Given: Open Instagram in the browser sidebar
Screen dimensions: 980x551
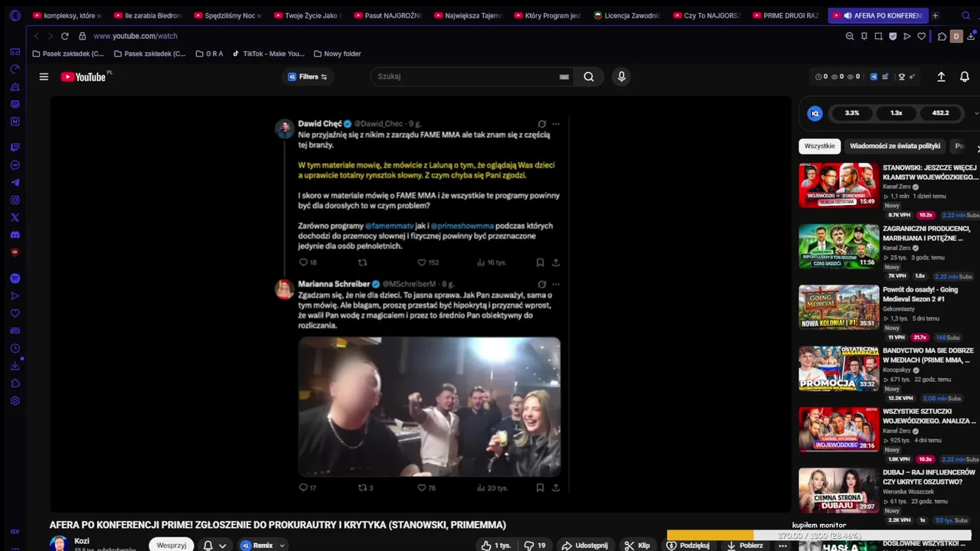Looking at the screenshot, I should click(15, 200).
